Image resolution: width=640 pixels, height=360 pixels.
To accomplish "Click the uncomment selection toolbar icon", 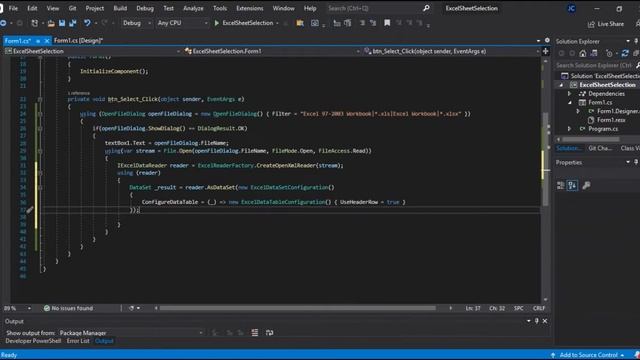I will pos(373,23).
